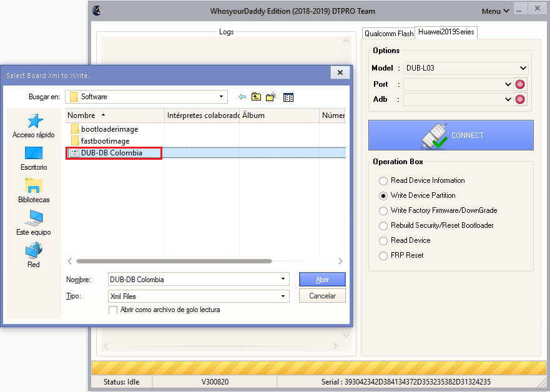550x392 pixels.
Task: Minimize the WhosyourDaddy Edition window
Action: point(519,9)
